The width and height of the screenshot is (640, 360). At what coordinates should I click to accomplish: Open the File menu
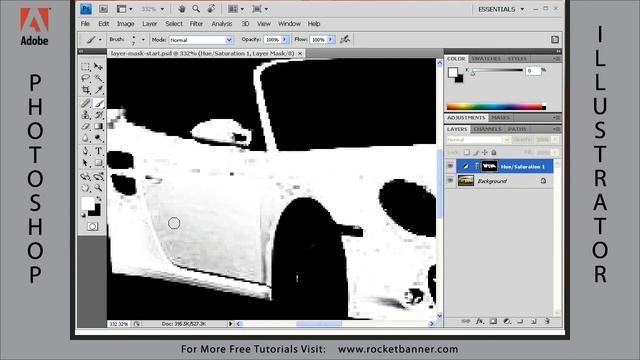[85, 24]
